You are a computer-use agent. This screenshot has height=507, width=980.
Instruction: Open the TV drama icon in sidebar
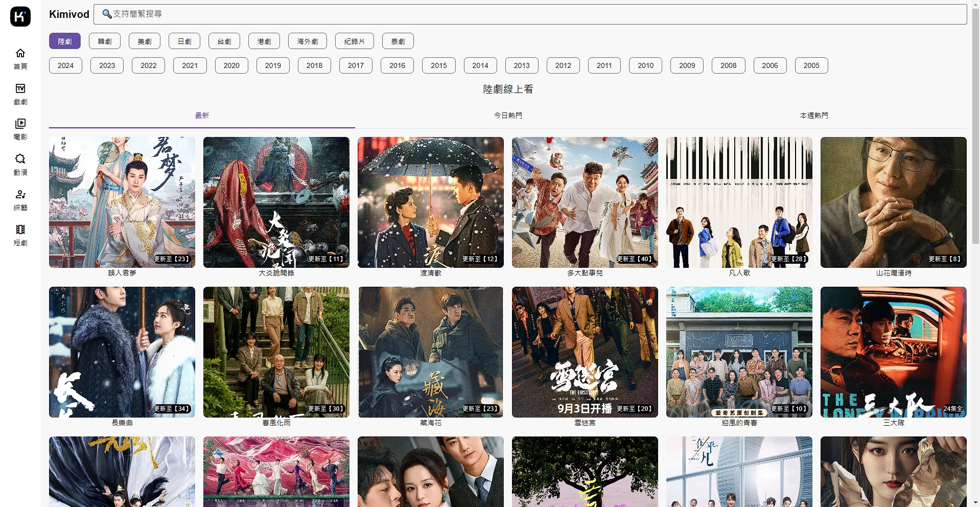pyautogui.click(x=20, y=89)
